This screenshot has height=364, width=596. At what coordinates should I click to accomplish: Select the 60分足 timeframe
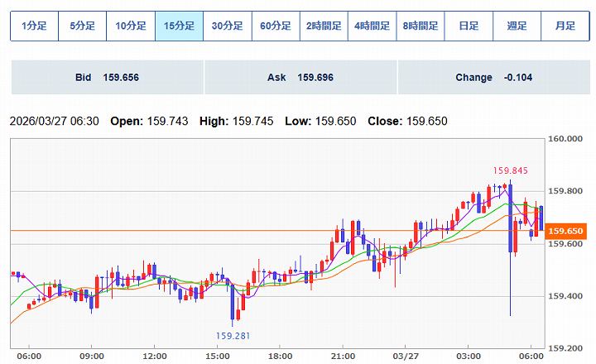pyautogui.click(x=276, y=26)
